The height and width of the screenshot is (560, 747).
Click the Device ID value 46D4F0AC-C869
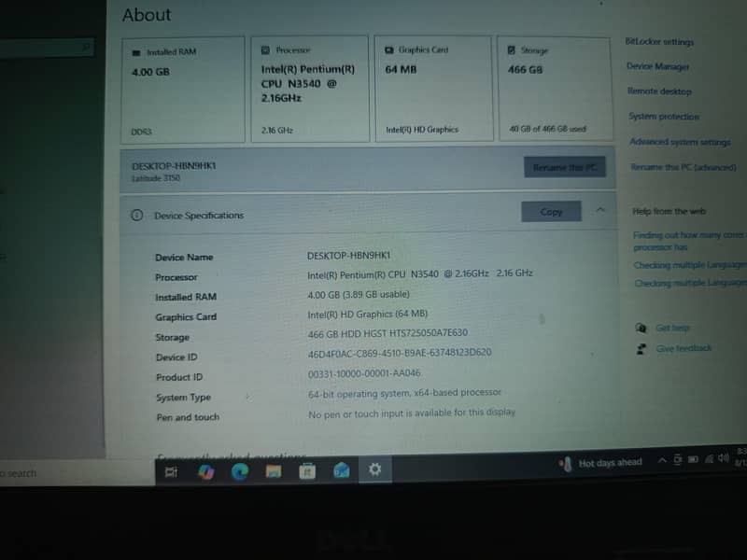pos(400,353)
